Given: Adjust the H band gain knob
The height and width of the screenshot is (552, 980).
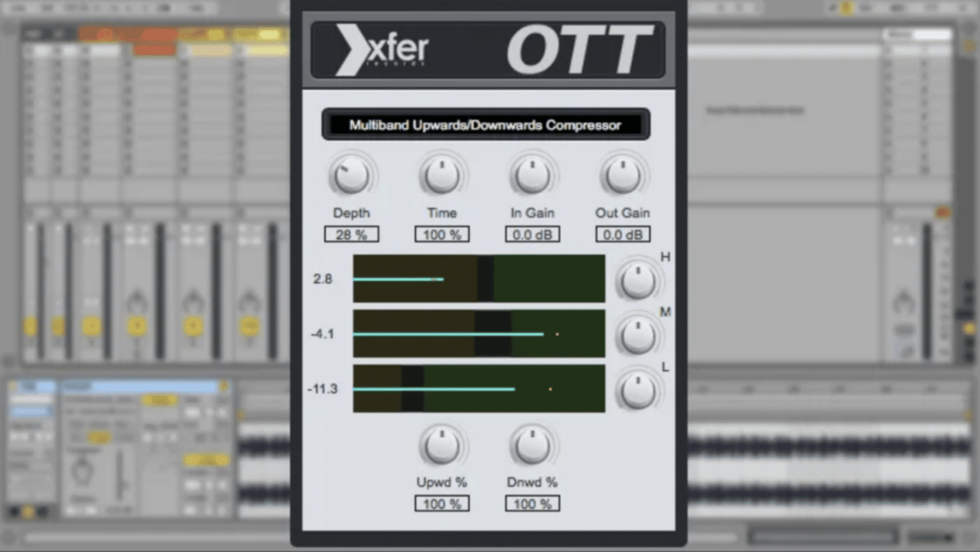Looking at the screenshot, I should point(637,279).
